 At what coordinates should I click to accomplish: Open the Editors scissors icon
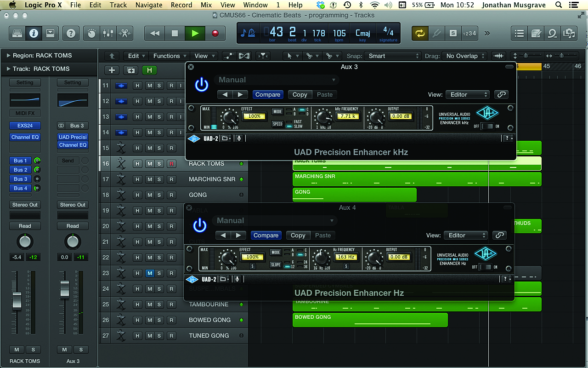click(x=124, y=33)
